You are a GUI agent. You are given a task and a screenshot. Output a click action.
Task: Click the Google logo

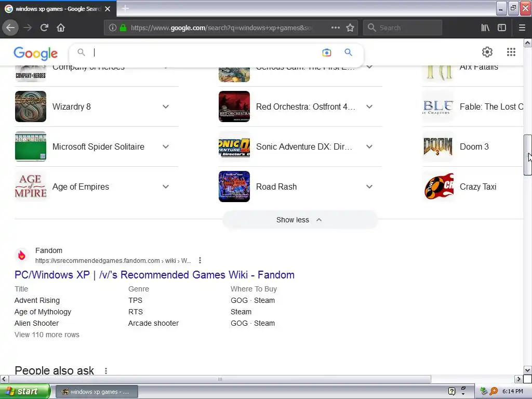tap(36, 54)
